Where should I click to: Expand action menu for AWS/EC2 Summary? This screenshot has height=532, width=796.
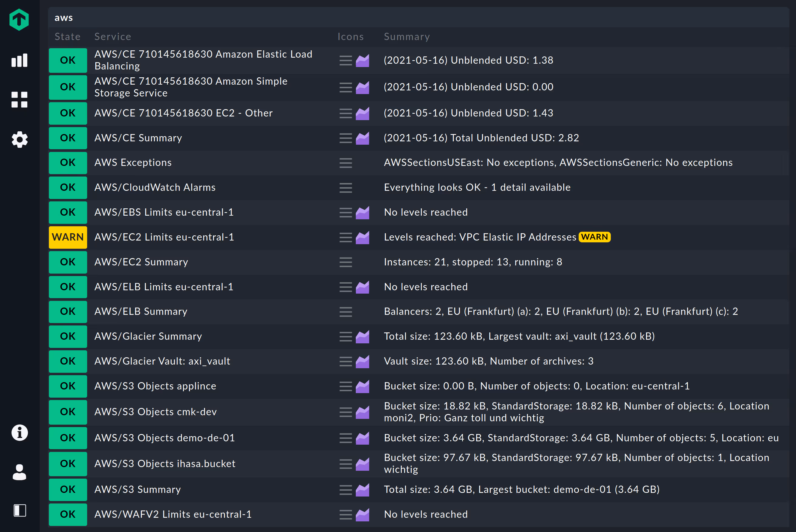345,262
